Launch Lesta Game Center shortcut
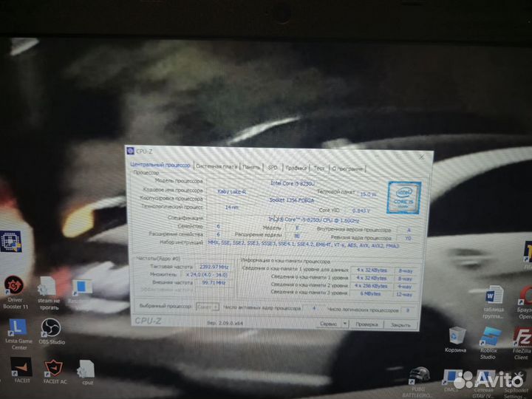 point(18,334)
